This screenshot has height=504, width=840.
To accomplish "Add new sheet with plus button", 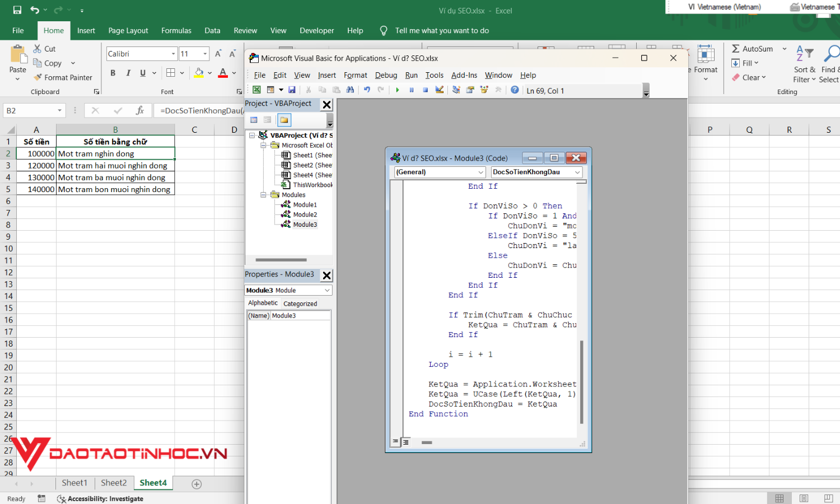I will pos(197,484).
